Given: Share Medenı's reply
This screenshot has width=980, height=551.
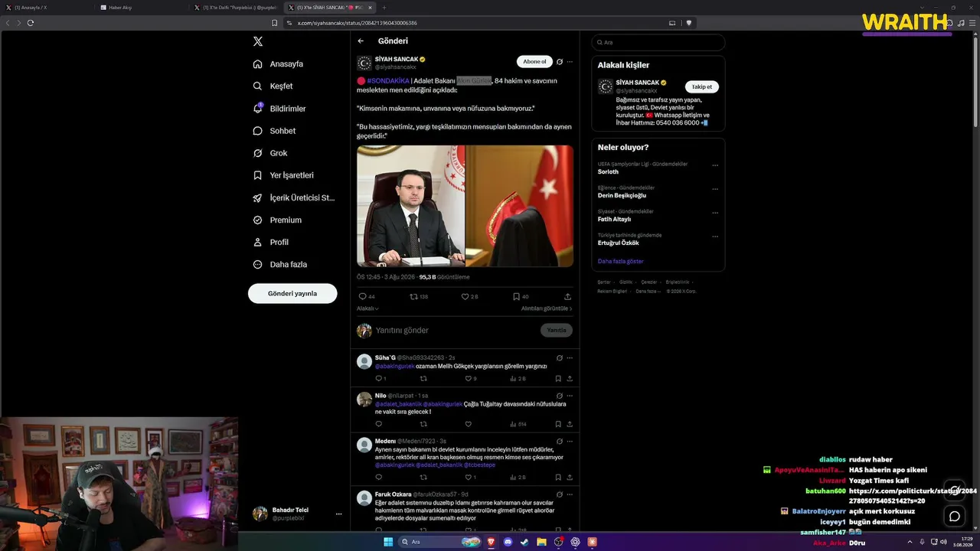Looking at the screenshot, I should tap(570, 478).
